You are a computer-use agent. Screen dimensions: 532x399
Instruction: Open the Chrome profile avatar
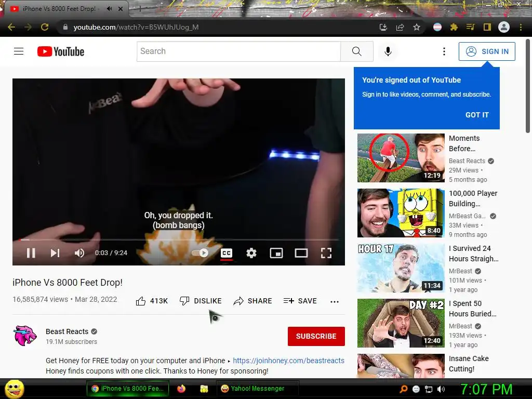pos(504,27)
